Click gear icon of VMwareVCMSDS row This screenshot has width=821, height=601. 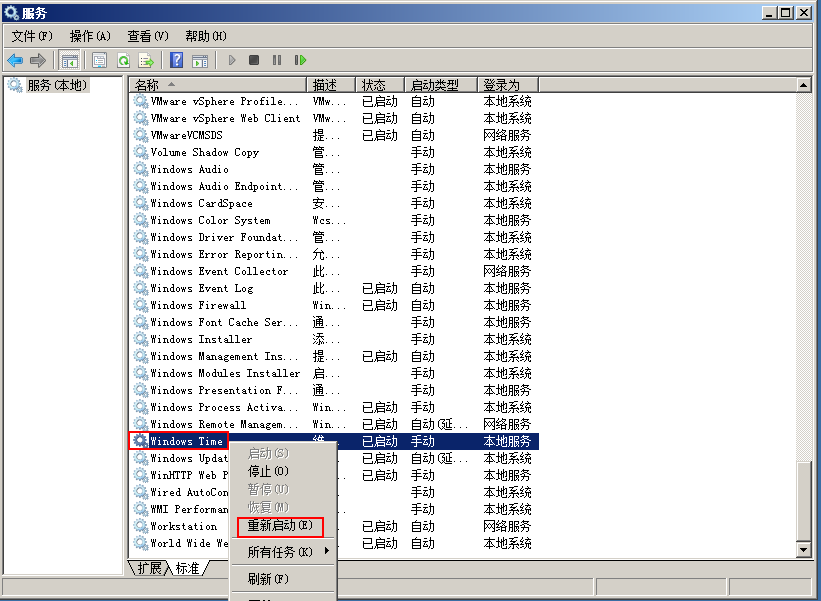(x=140, y=135)
